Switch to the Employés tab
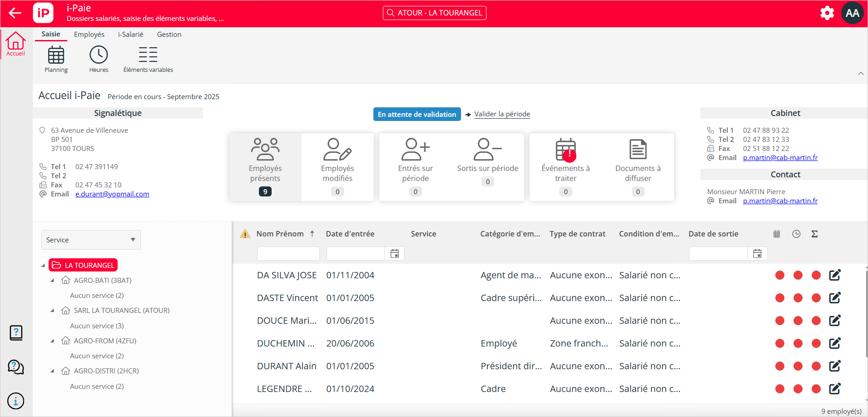This screenshot has width=868, height=417. pyautogui.click(x=89, y=35)
